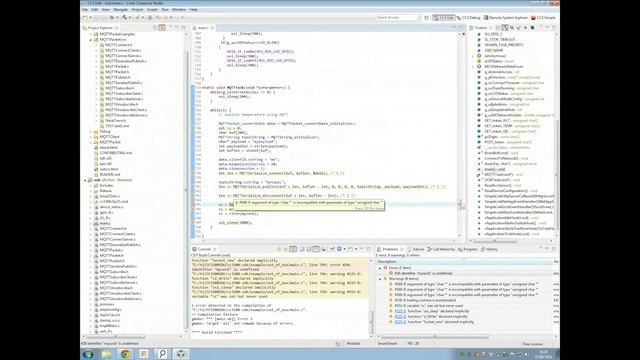
Task: Select the Problems tab
Action: [x=390, y=249]
